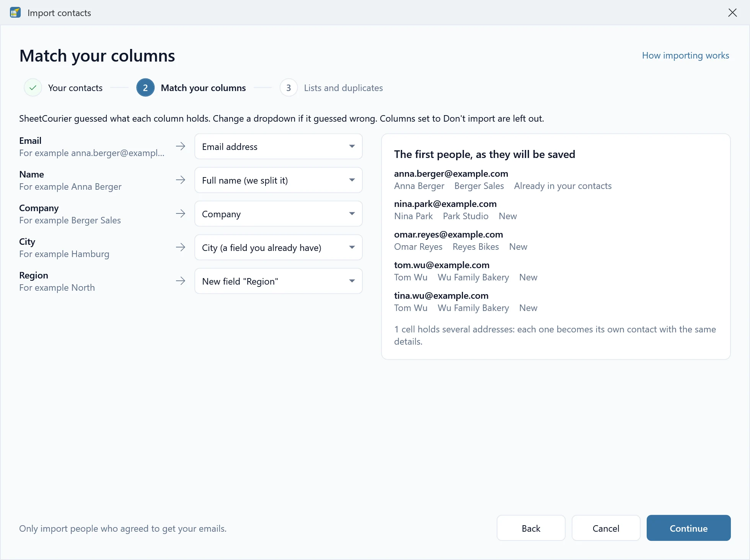The height and width of the screenshot is (560, 750).
Task: Click the Already in your contacts status
Action: [563, 186]
